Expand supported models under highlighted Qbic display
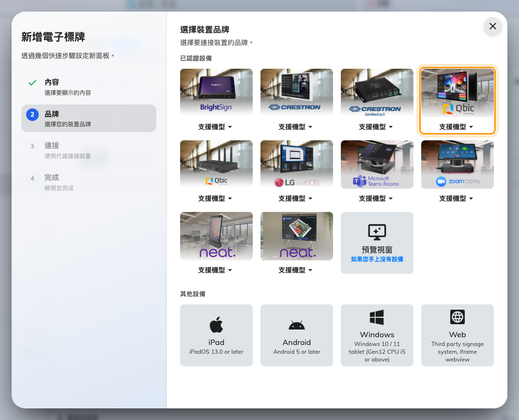This screenshot has height=420, width=519. 456,127
